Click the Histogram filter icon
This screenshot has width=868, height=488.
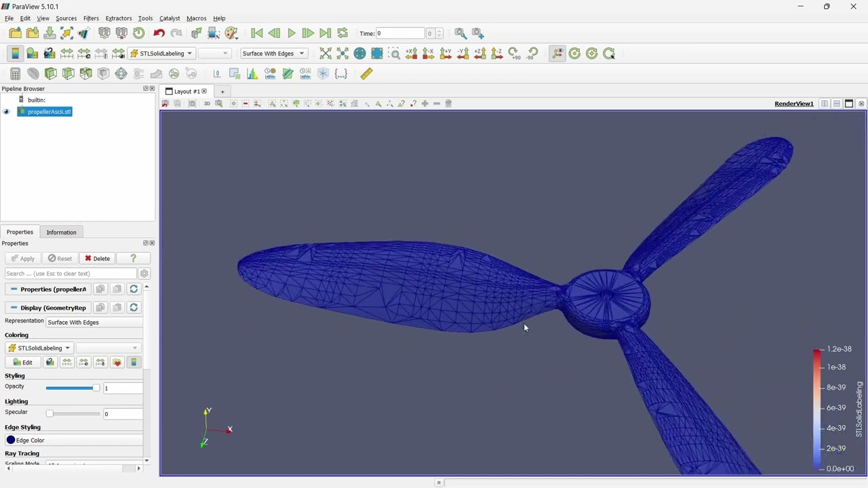point(252,74)
